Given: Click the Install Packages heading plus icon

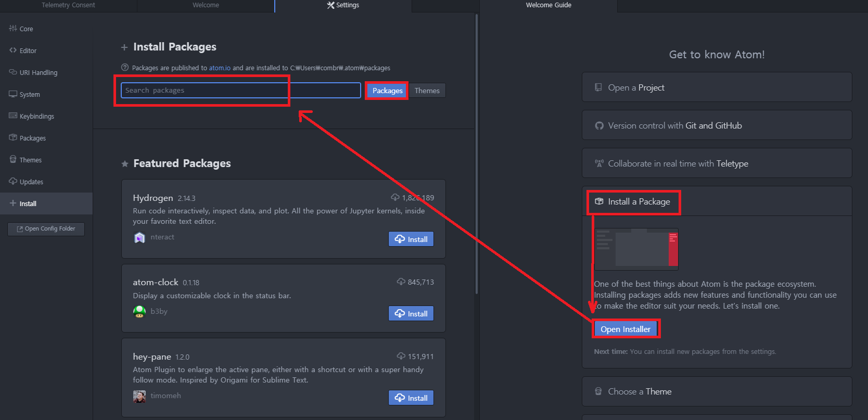Looking at the screenshot, I should click(x=124, y=47).
